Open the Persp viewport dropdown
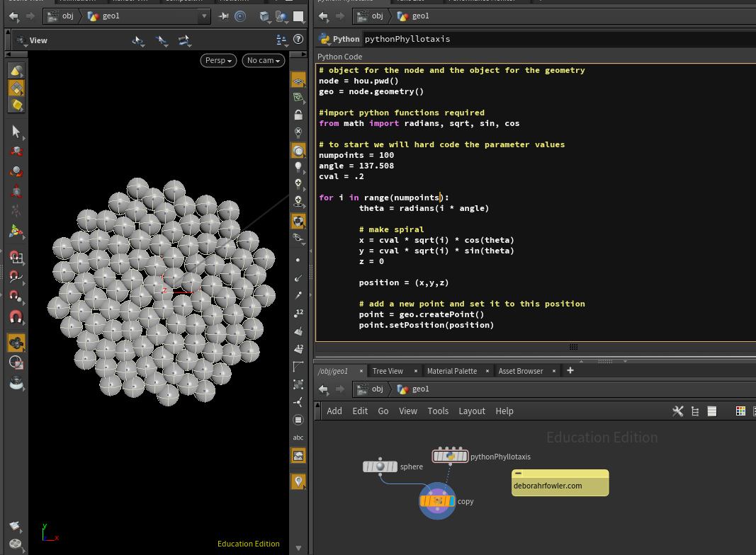 click(x=219, y=60)
